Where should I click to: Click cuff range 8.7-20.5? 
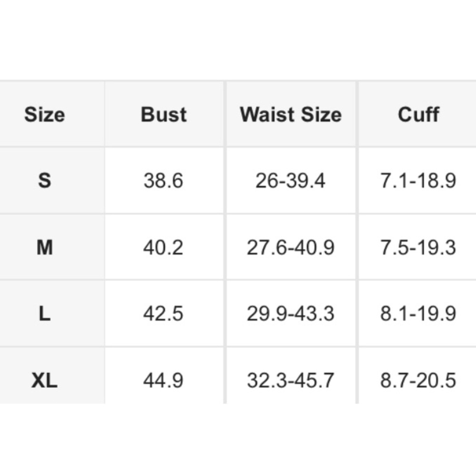[418, 380]
